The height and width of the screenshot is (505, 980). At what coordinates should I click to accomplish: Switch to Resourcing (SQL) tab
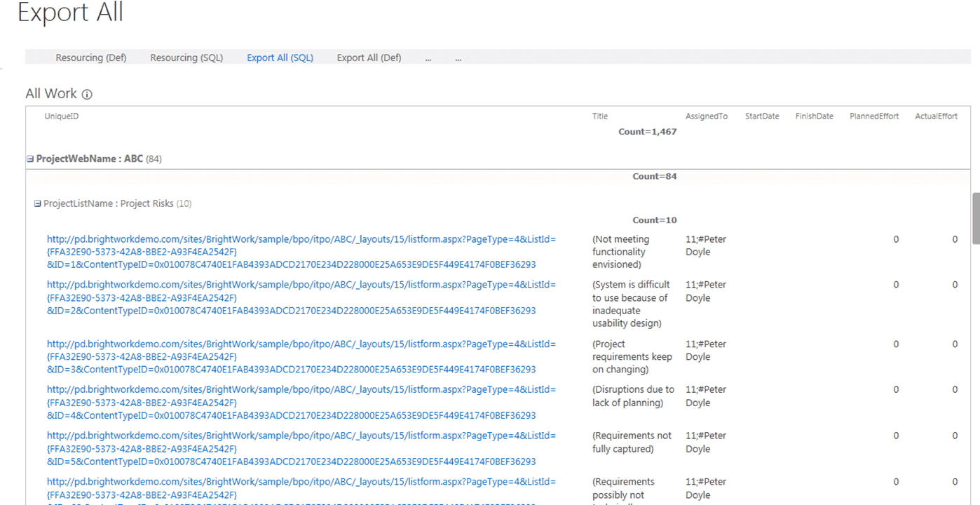tap(186, 58)
